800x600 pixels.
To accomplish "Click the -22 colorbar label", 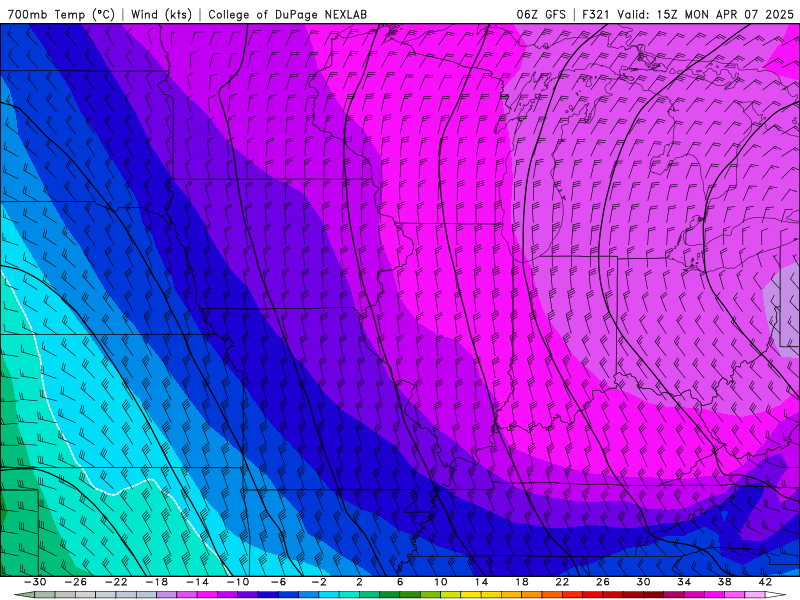I will [x=116, y=582].
